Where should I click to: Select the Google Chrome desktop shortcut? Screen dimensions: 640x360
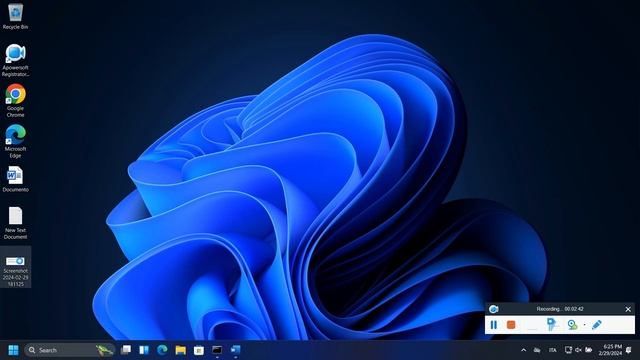(16, 101)
